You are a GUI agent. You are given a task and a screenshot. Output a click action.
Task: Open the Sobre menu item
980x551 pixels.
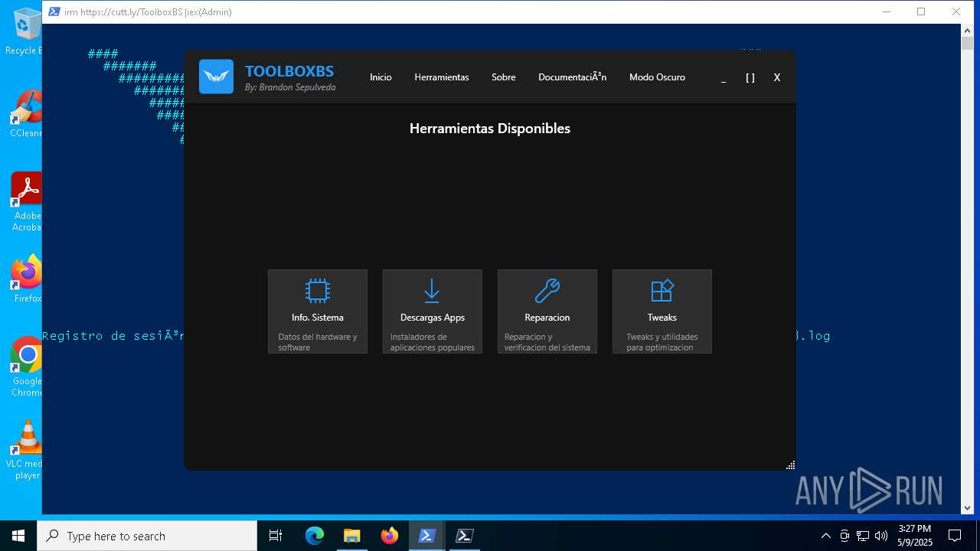point(504,77)
